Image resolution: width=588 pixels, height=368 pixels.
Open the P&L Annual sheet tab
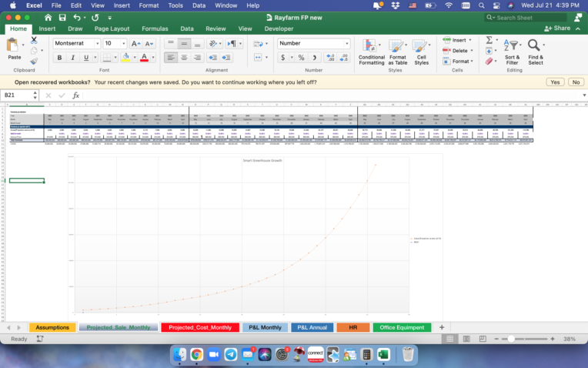point(312,327)
